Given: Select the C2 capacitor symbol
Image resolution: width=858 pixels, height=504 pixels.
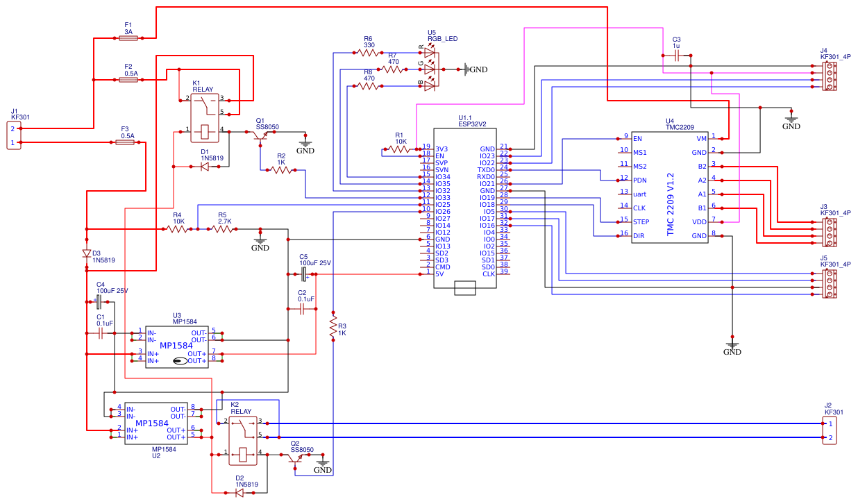Looking at the screenshot, I should (302, 309).
